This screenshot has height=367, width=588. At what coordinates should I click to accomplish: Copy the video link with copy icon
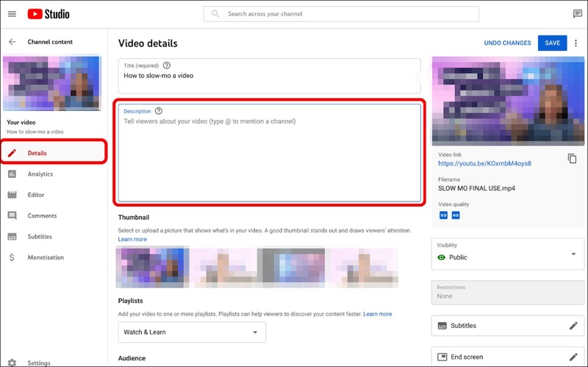tap(572, 158)
